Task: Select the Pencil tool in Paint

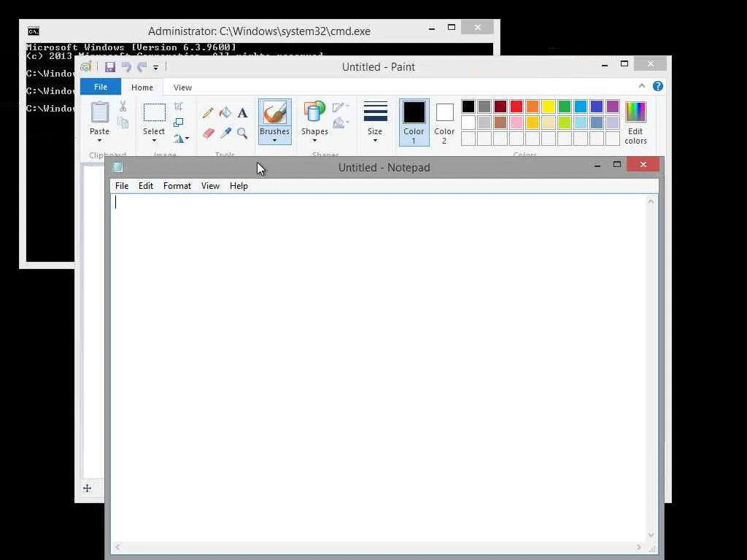Action: tap(208, 113)
